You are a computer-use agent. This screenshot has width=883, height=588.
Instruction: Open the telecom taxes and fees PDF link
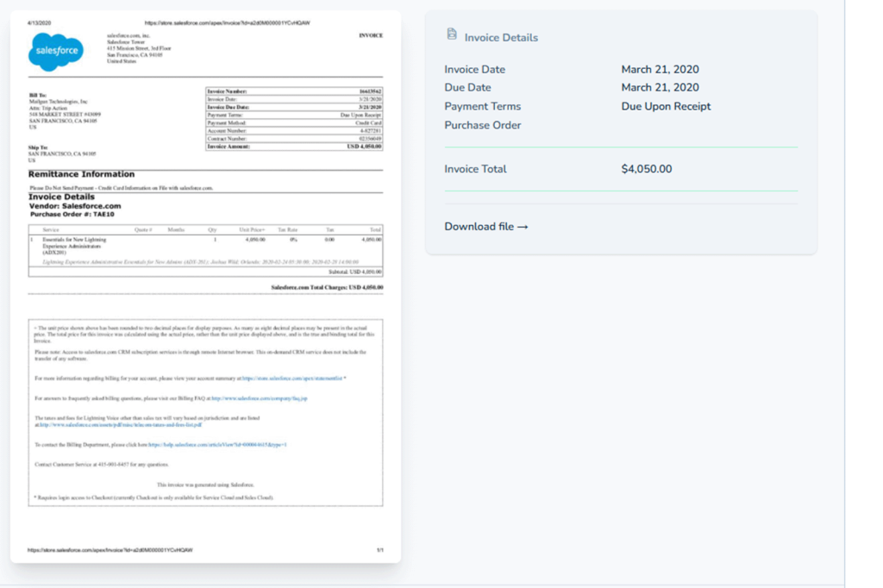(x=121, y=425)
